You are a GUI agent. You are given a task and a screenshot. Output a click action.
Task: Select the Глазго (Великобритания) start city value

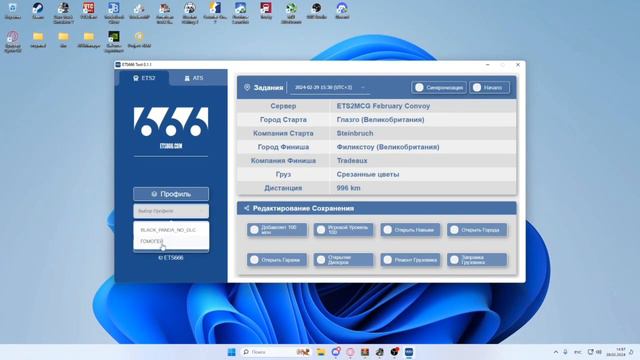point(380,120)
